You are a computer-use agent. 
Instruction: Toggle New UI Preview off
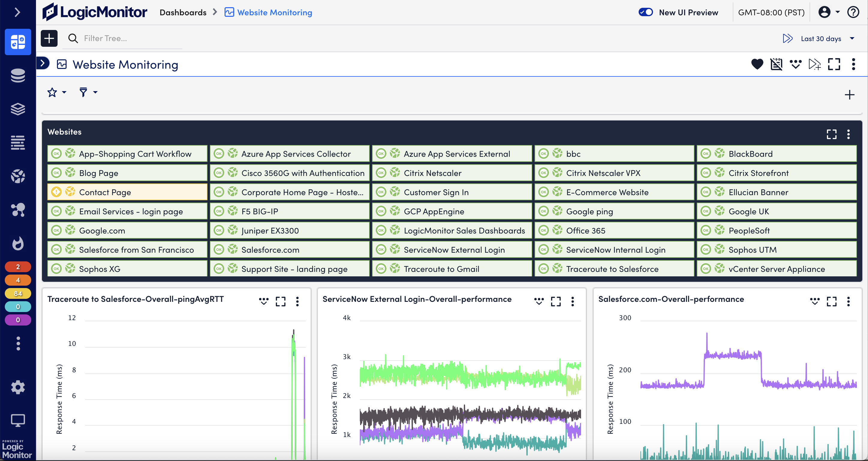pyautogui.click(x=646, y=12)
